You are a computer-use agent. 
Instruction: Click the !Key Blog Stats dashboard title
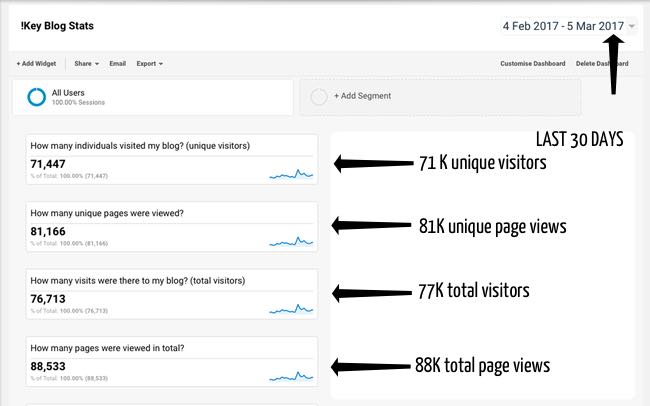click(57, 26)
